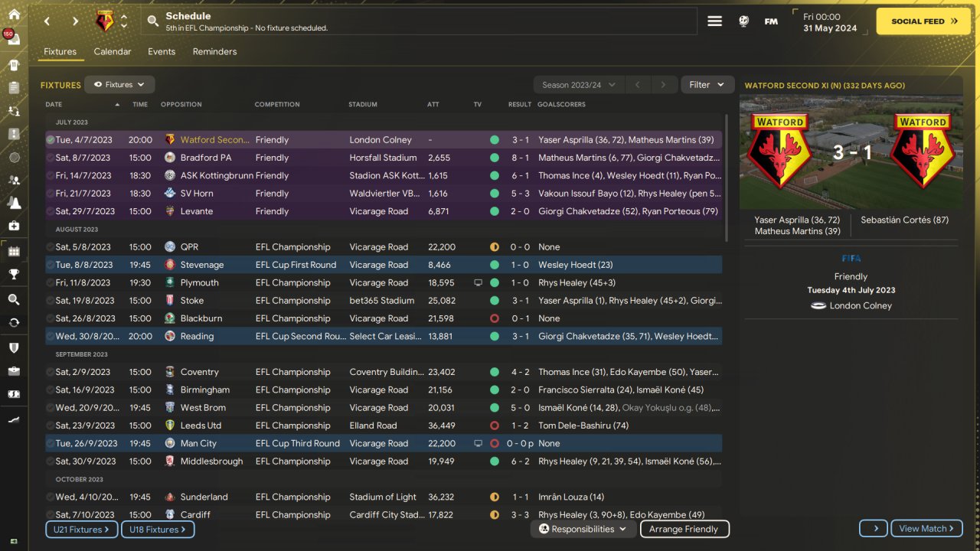
Task: Tick the checkbox for the Bradford PA fixture
Action: click(50, 158)
